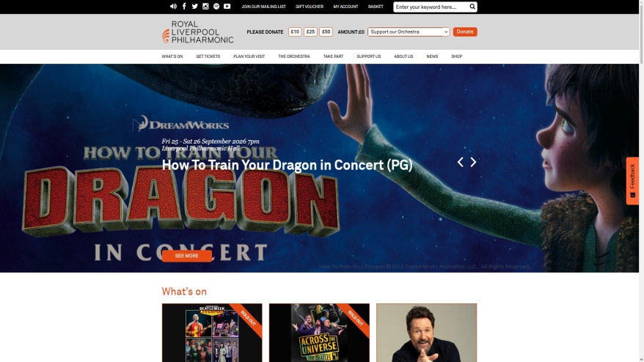Open the Basket link

point(376,7)
